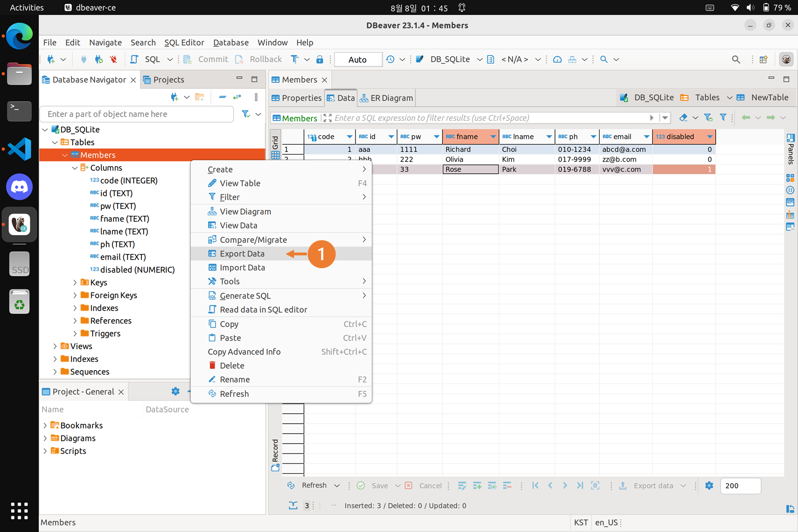798x532 pixels.
Task: Click the Tables breadcrumb link
Action: (x=700, y=97)
